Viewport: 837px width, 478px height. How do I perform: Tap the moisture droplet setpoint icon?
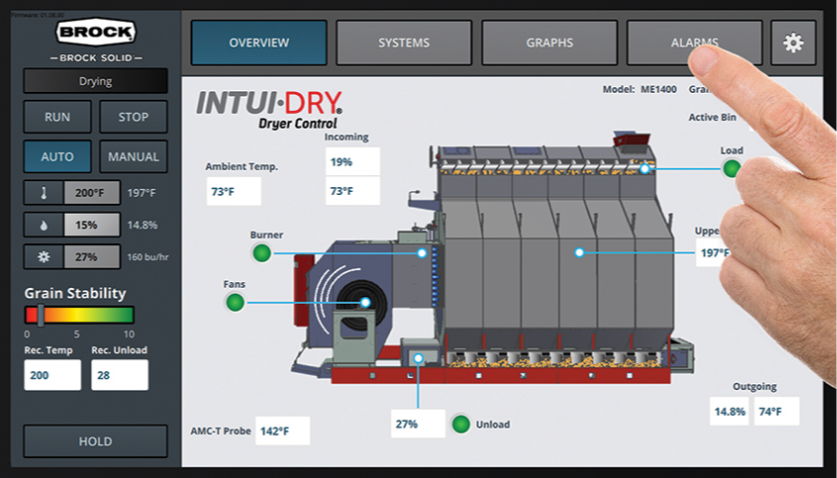click(44, 225)
